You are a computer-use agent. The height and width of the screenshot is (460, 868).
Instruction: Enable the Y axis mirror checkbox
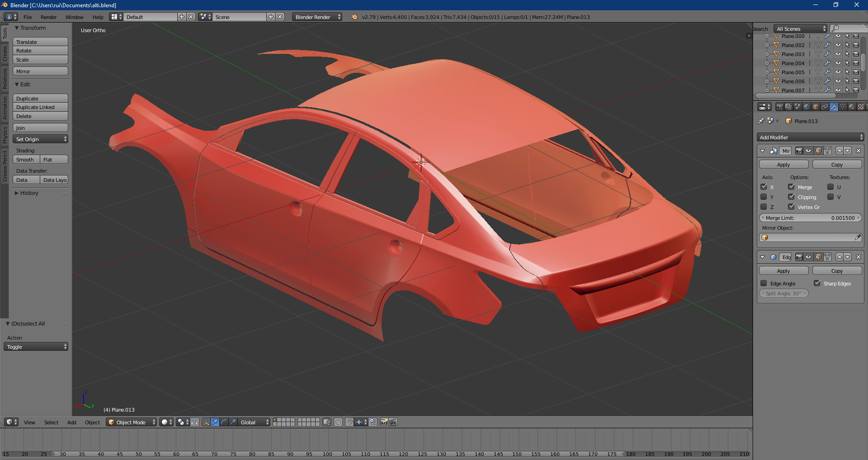764,197
